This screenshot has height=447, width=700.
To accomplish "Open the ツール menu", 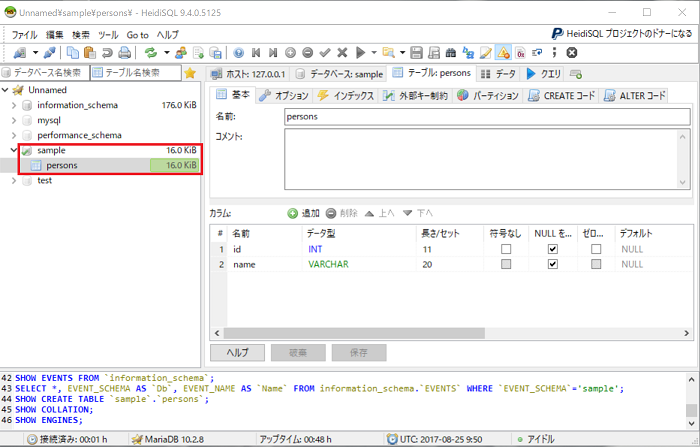I will tap(108, 35).
